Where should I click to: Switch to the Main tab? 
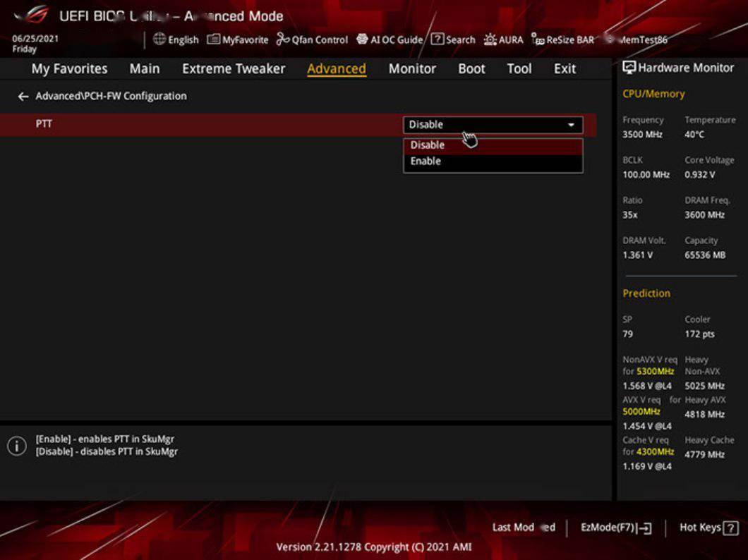145,68
